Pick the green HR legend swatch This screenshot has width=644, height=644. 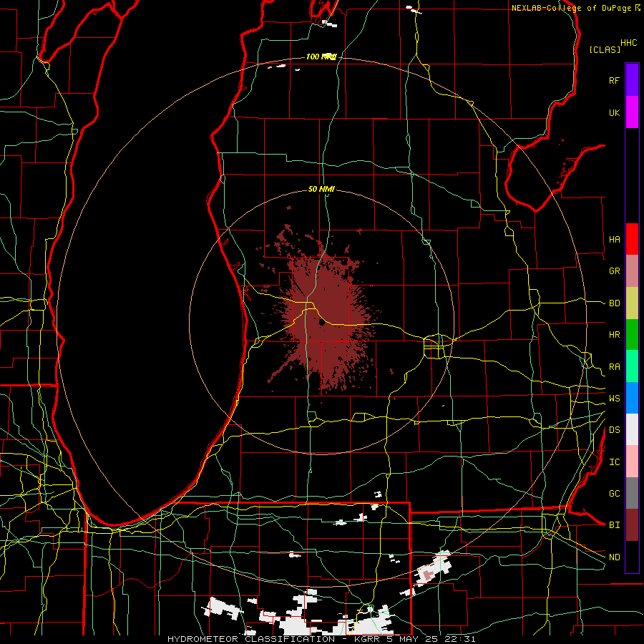pos(632,335)
